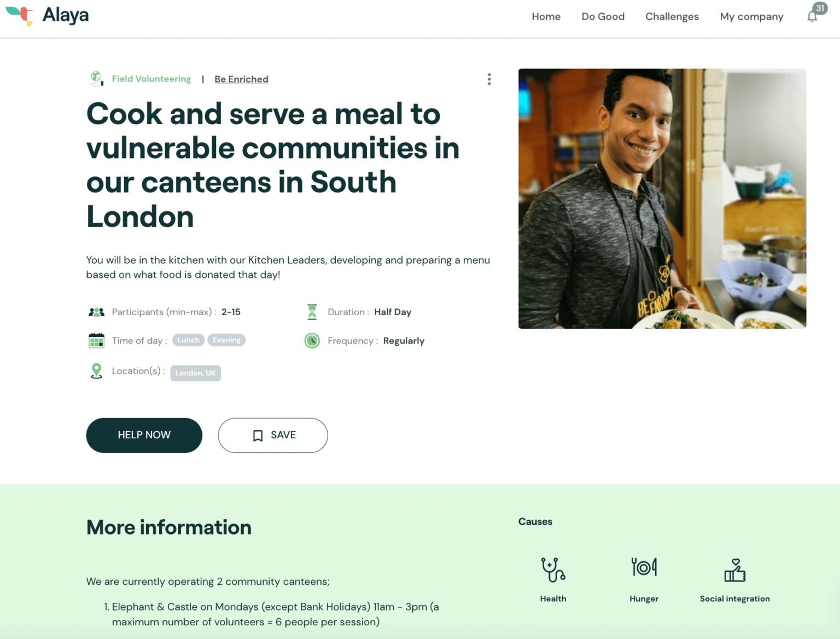Viewport: 840px width, 639px height.
Task: Open the Challenges navigation item
Action: click(x=672, y=16)
